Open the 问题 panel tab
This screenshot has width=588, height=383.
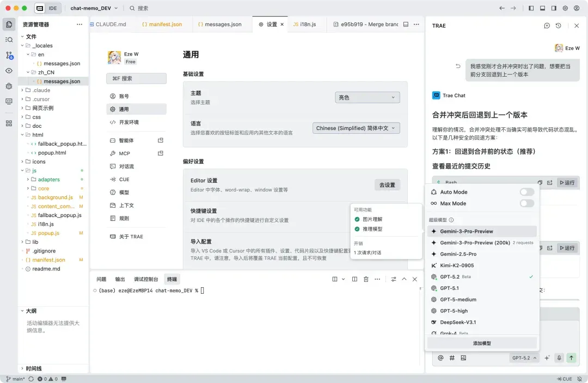pyautogui.click(x=101, y=279)
